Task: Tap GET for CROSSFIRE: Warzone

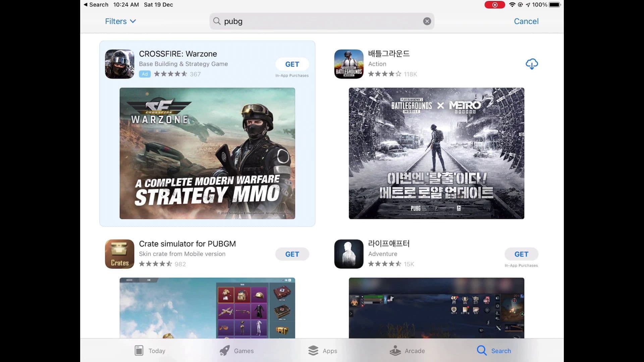Action: [292, 64]
